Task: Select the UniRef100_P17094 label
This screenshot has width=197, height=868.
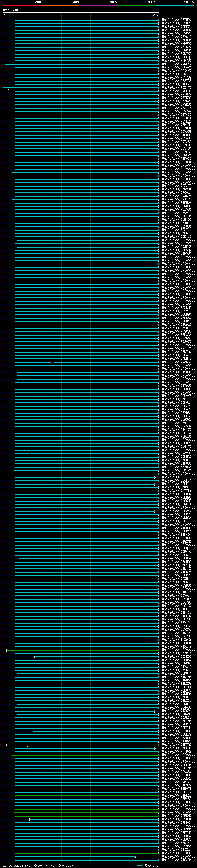Action: point(176,128)
